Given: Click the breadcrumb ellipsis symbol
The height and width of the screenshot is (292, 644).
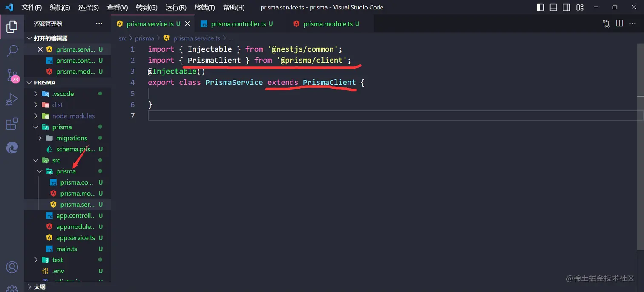Looking at the screenshot, I should (x=231, y=38).
